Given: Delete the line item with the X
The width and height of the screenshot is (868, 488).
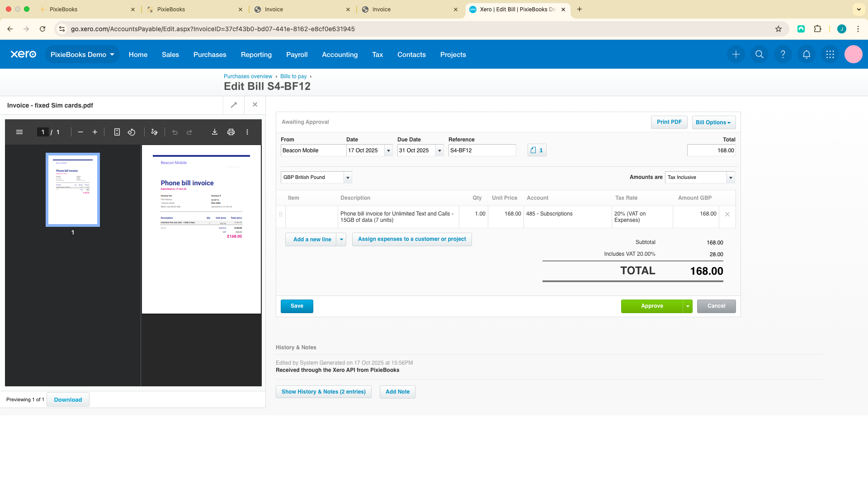Looking at the screenshot, I should [x=727, y=214].
